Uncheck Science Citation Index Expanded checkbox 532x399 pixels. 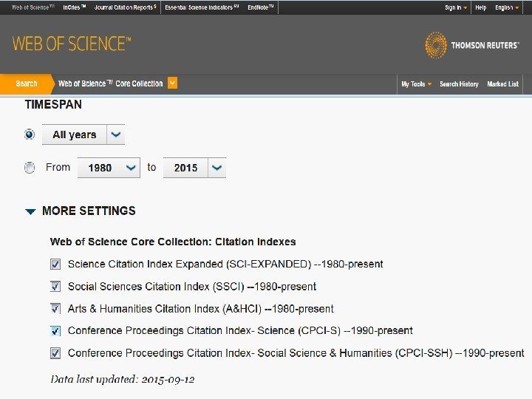tap(55, 264)
